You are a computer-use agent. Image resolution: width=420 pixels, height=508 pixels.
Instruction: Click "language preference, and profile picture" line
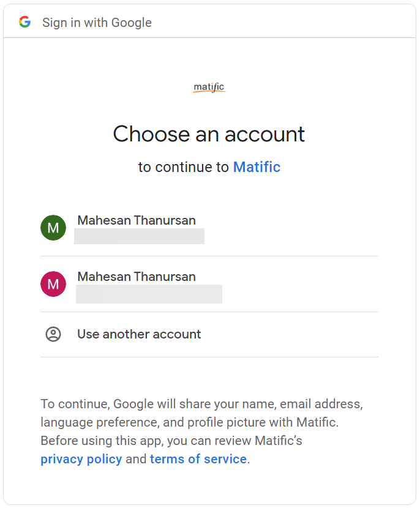[190, 422]
